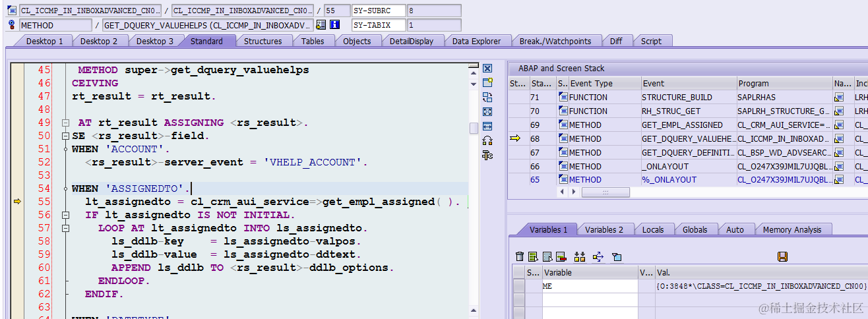Switch to Variables 2 tab

(604, 230)
